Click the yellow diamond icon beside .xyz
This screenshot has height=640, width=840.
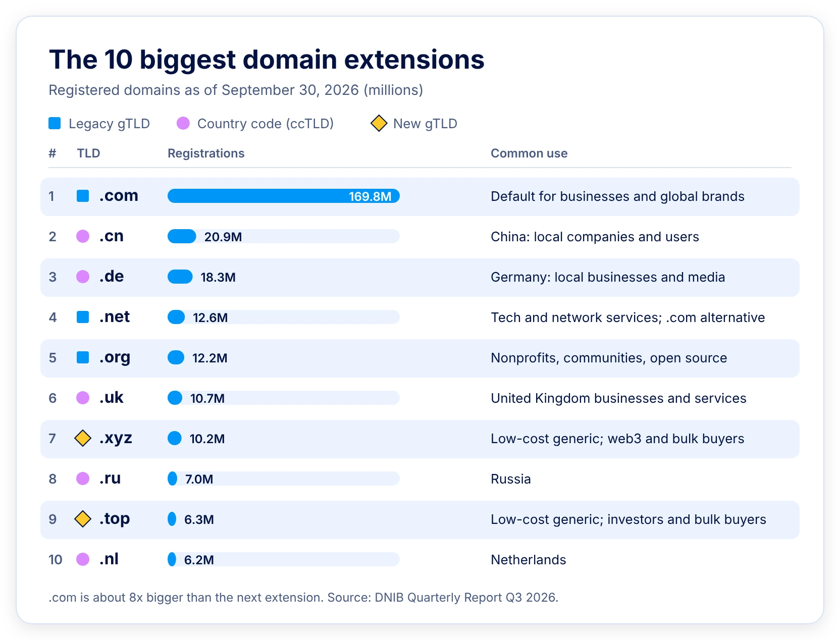point(83,438)
